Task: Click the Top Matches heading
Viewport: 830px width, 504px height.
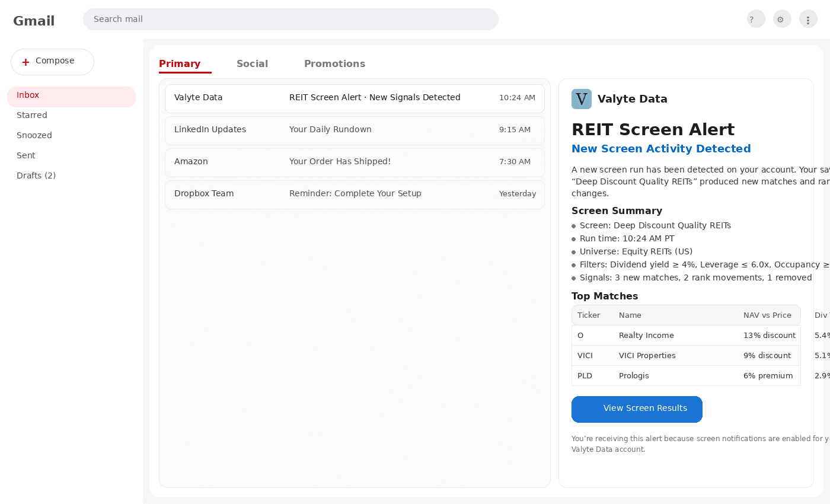Action: click(605, 296)
